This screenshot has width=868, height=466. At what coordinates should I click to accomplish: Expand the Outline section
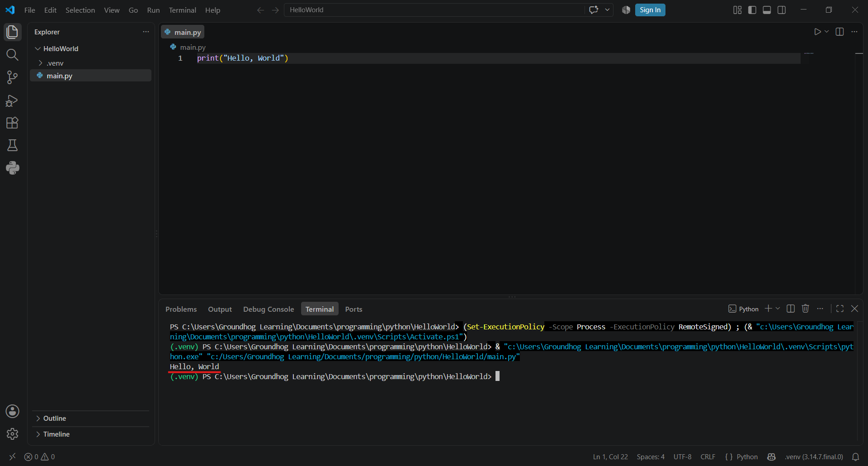click(x=90, y=418)
